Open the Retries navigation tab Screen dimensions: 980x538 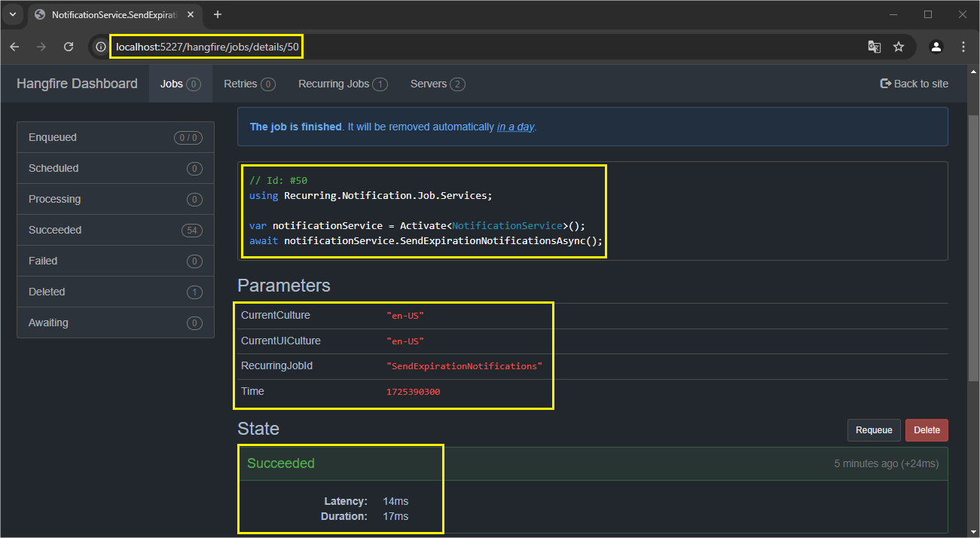pos(249,84)
